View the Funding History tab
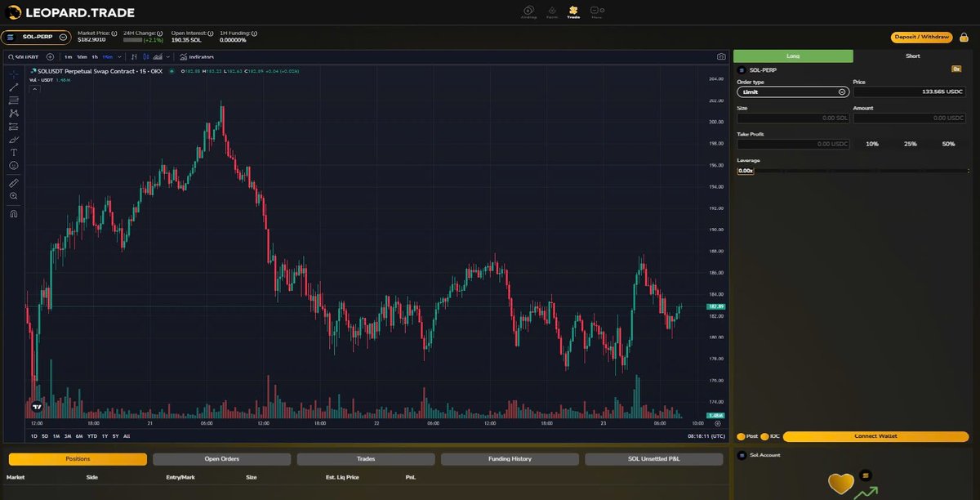980x500 pixels. 510,459
